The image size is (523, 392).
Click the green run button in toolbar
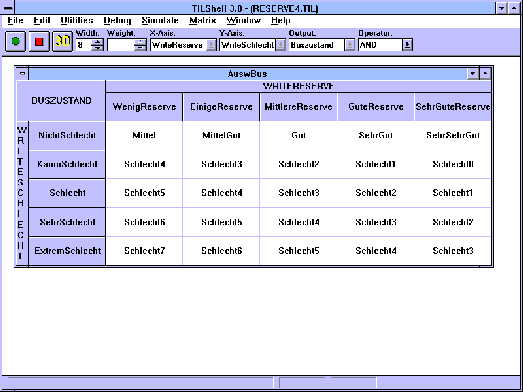point(15,41)
